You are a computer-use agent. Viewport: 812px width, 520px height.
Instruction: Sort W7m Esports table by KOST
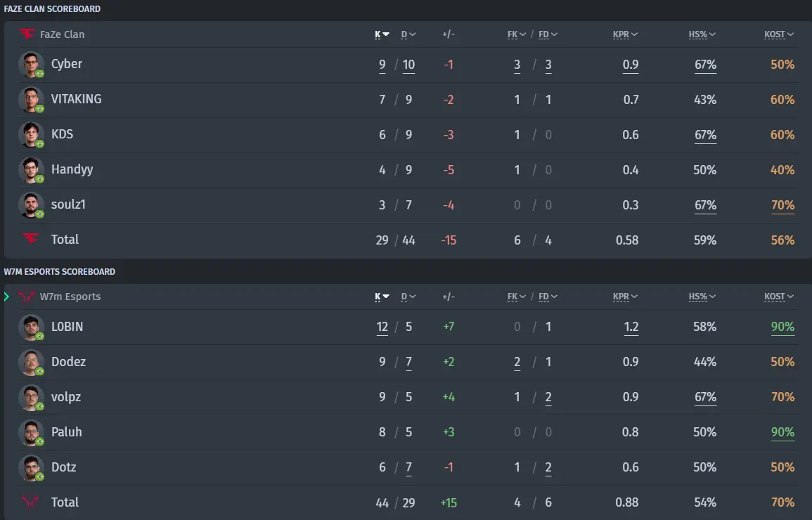[779, 297]
